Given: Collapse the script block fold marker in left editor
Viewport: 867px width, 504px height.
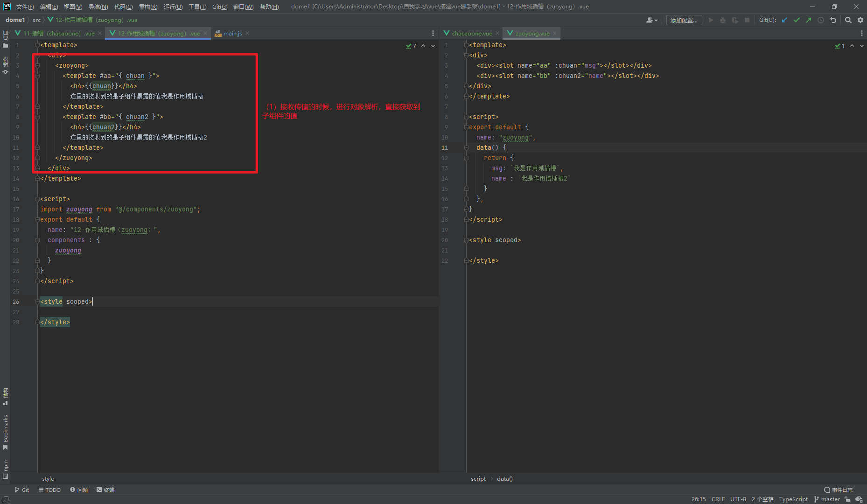Looking at the screenshot, I should [37, 199].
